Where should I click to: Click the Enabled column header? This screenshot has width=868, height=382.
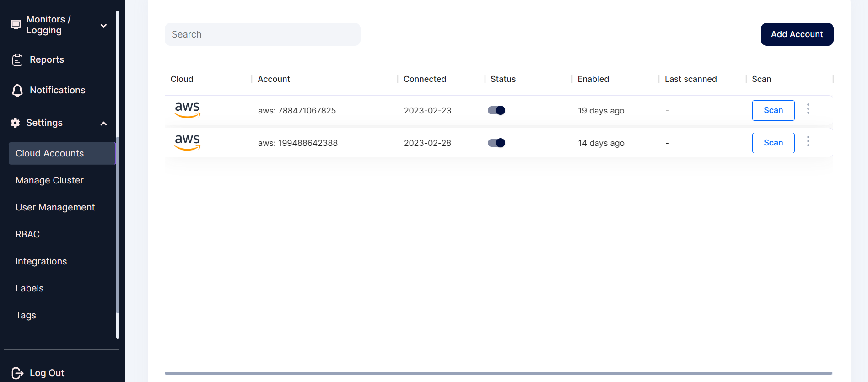(x=593, y=79)
